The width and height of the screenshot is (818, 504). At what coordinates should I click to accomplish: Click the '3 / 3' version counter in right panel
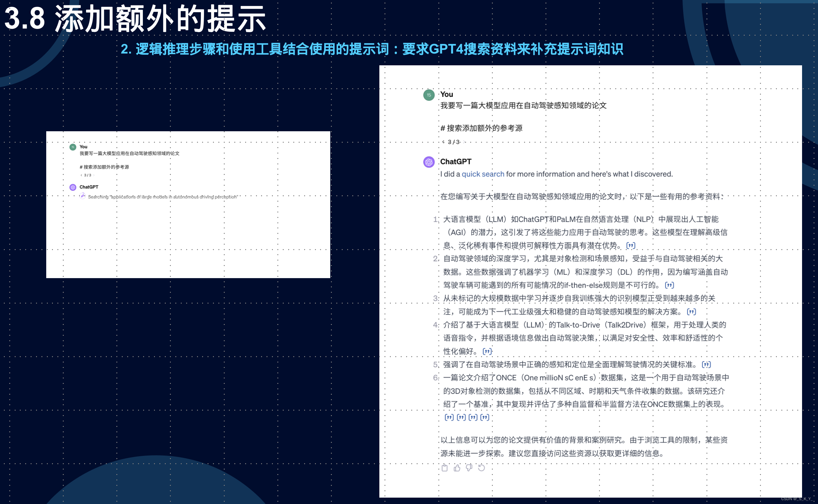point(454,142)
